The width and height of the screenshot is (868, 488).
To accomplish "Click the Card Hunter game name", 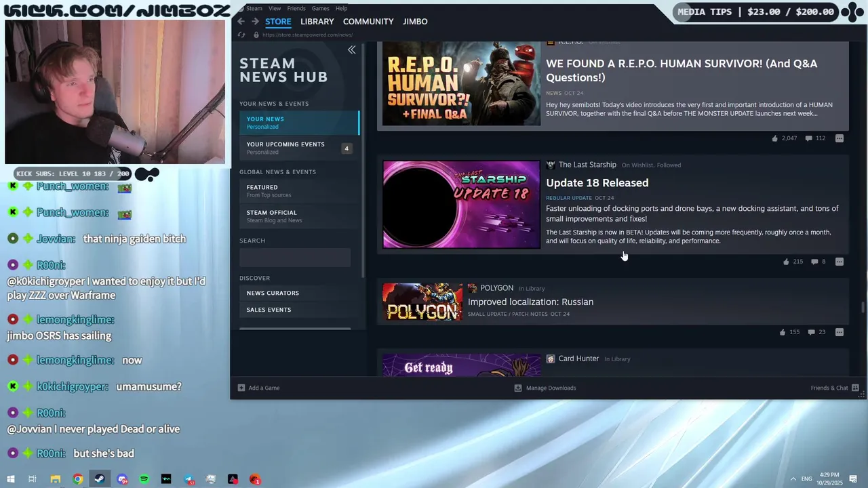I will click(578, 359).
